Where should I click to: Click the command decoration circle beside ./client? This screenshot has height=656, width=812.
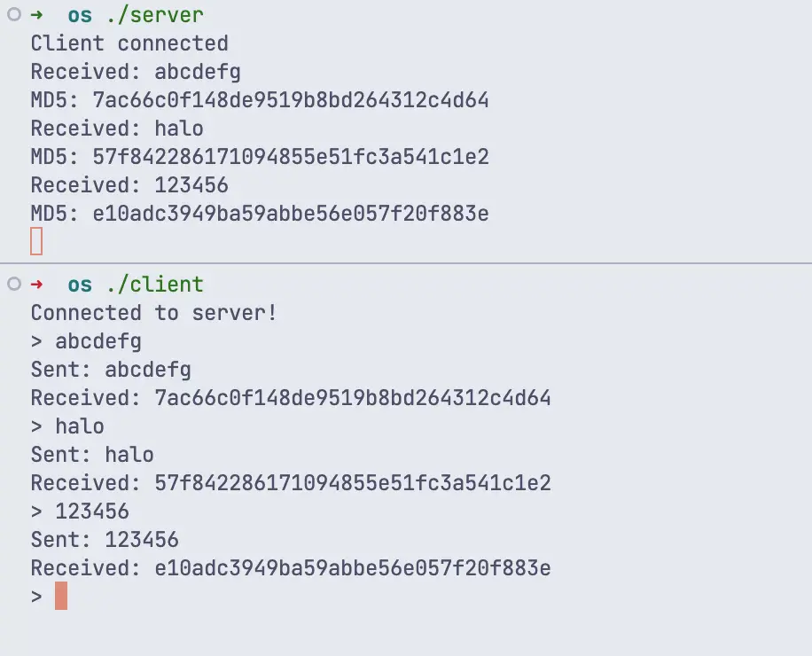[13, 284]
